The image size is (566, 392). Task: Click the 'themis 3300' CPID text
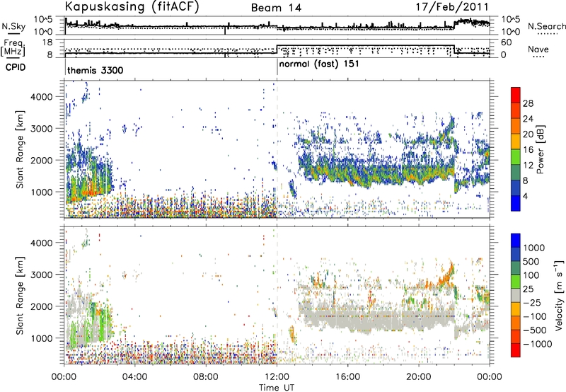[x=96, y=70]
